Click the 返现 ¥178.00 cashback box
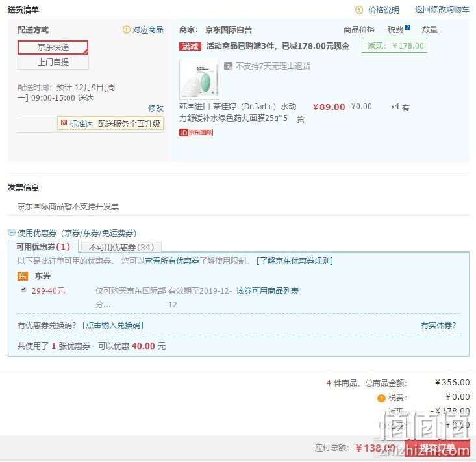 394,45
